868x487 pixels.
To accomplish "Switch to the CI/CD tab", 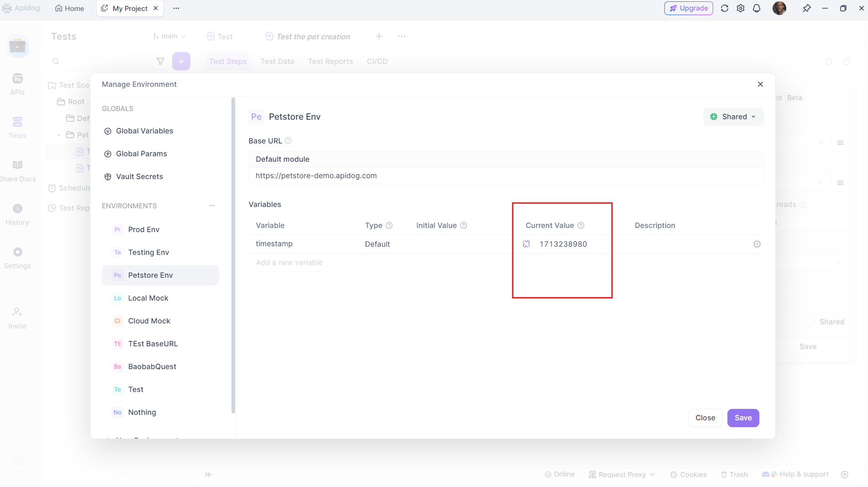I will coord(377,61).
